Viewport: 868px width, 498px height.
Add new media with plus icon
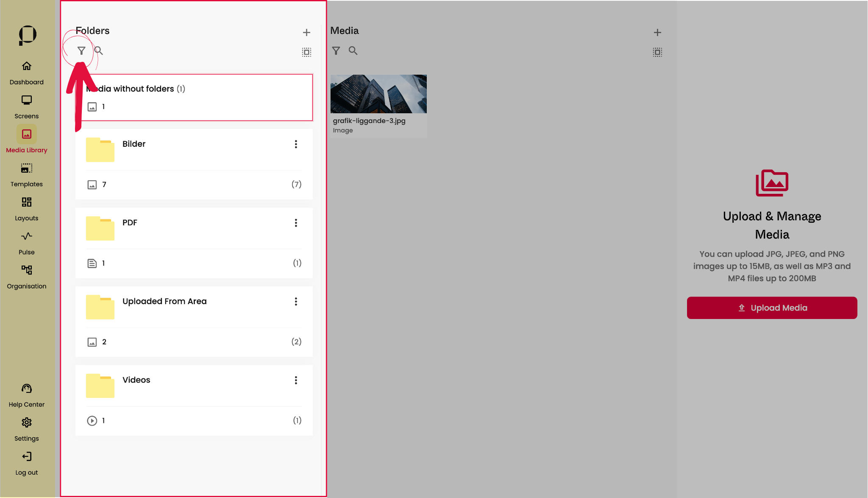(x=657, y=32)
